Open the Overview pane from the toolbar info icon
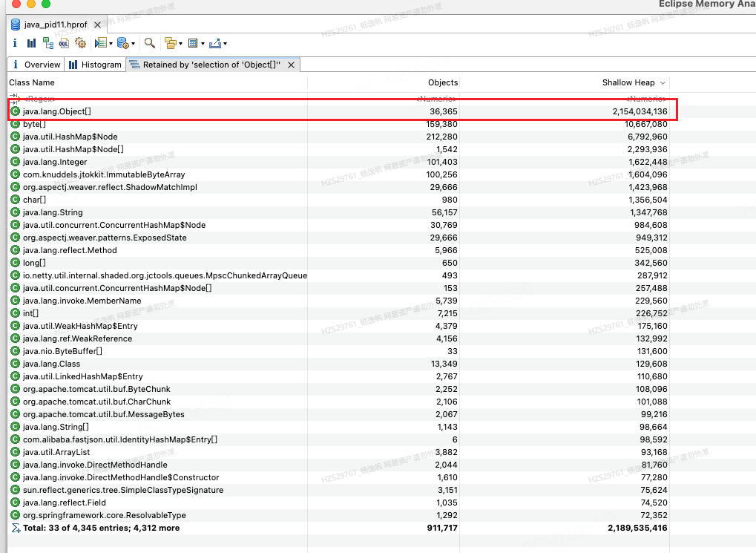This screenshot has height=553, width=756. [15, 44]
